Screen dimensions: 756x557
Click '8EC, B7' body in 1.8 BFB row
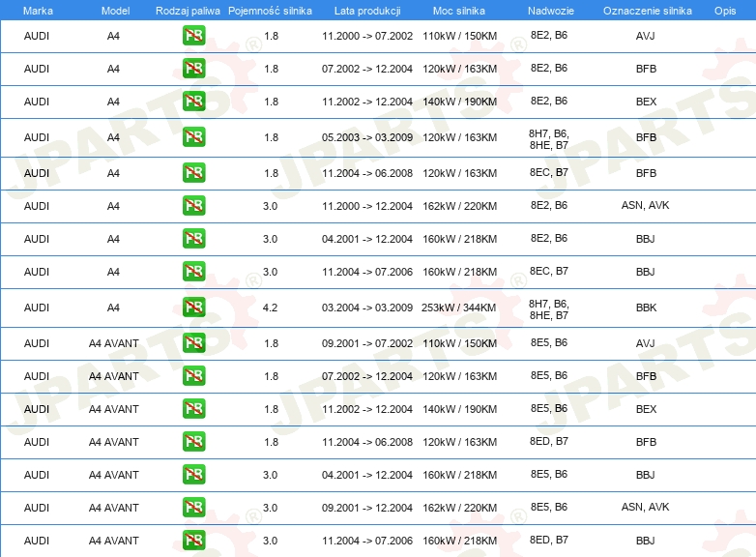[549, 172]
